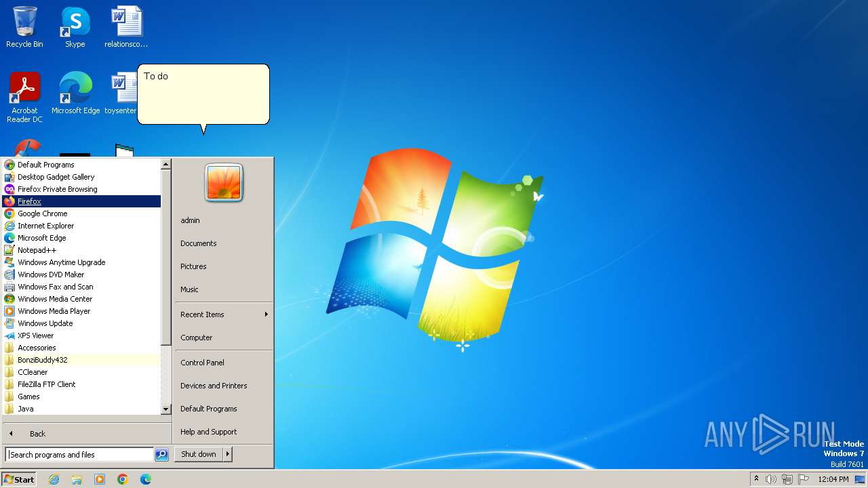Click the network tray icon
The width and height of the screenshot is (868, 488).
pyautogui.click(x=787, y=479)
